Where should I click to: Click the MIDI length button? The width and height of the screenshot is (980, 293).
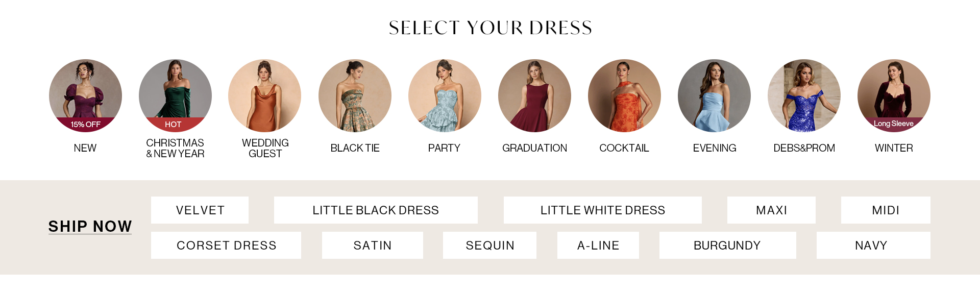(x=886, y=210)
